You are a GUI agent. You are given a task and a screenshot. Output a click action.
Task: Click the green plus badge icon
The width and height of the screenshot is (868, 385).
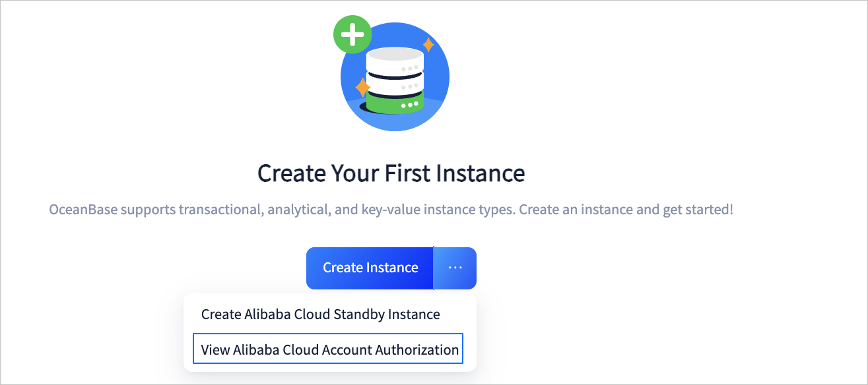click(x=353, y=34)
